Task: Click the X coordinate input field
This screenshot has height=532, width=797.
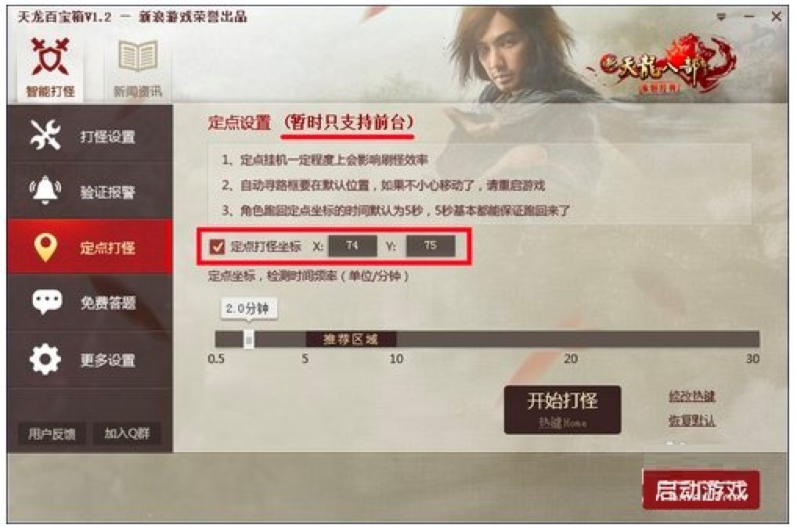Action: click(x=353, y=246)
